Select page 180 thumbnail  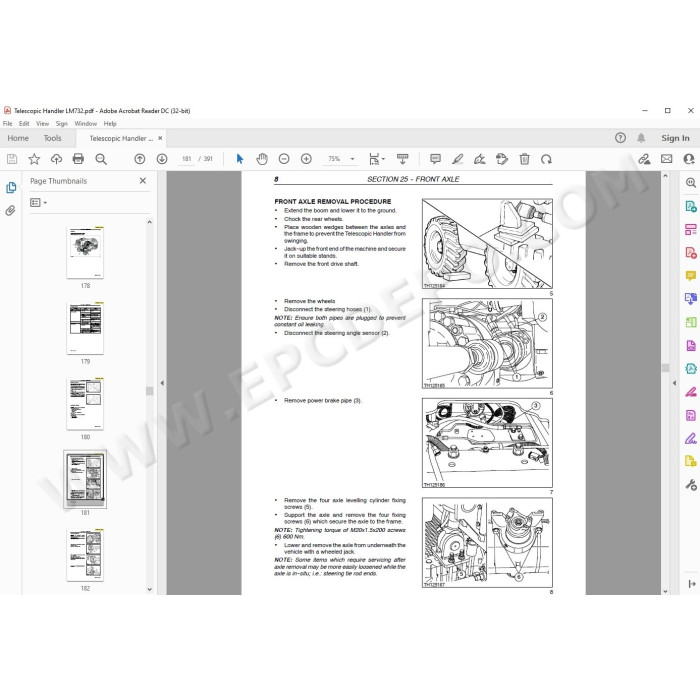(x=85, y=404)
